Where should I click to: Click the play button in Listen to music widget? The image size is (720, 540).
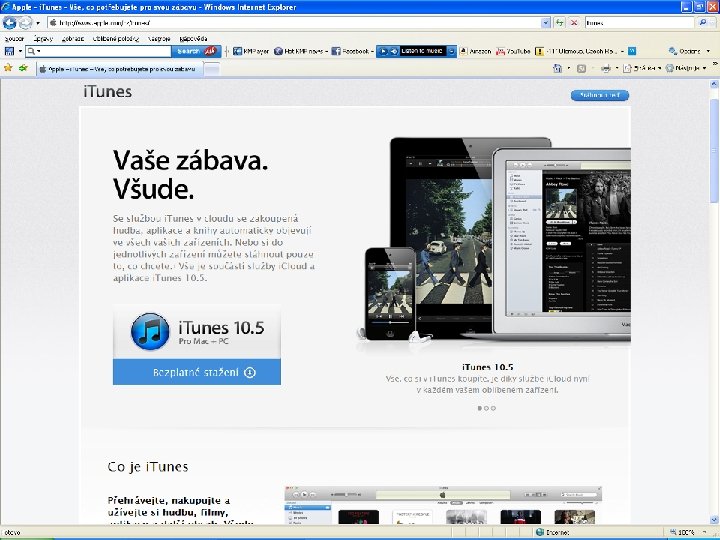(383, 51)
